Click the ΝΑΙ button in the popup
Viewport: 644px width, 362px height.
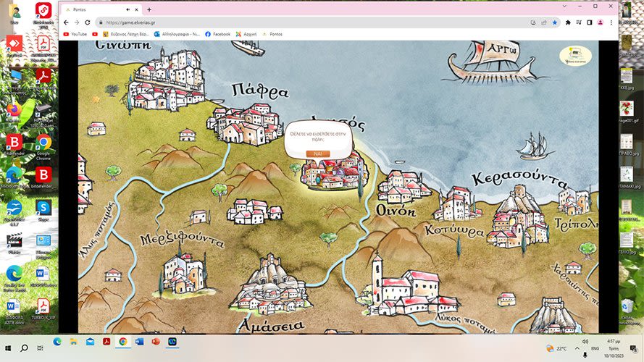point(318,153)
